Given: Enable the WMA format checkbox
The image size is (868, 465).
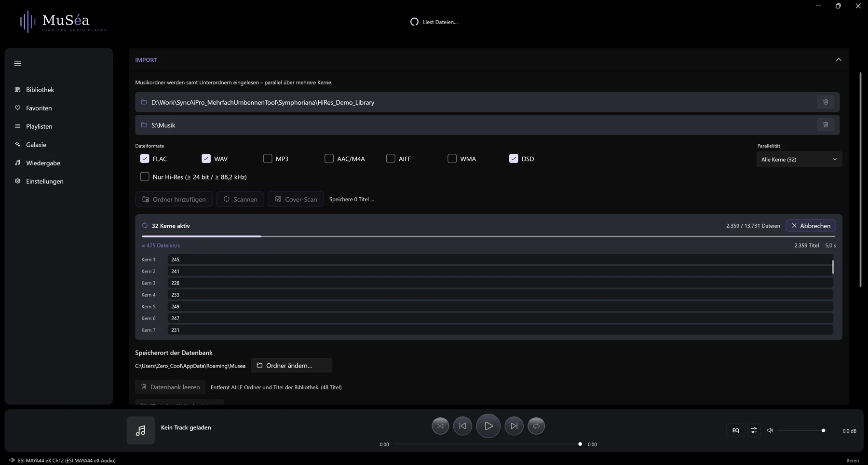Looking at the screenshot, I should (452, 159).
